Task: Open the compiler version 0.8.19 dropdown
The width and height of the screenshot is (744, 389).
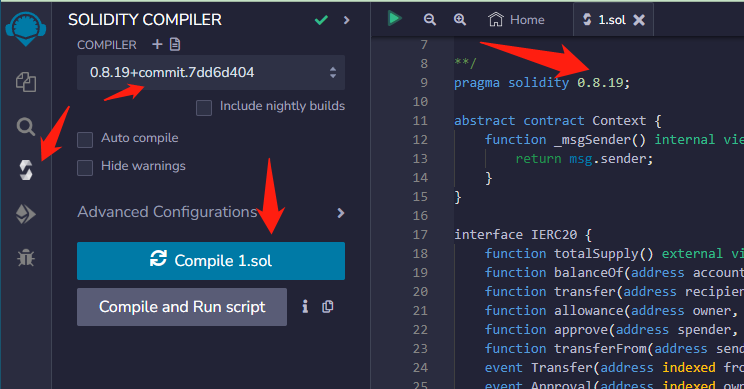Action: pyautogui.click(x=211, y=73)
